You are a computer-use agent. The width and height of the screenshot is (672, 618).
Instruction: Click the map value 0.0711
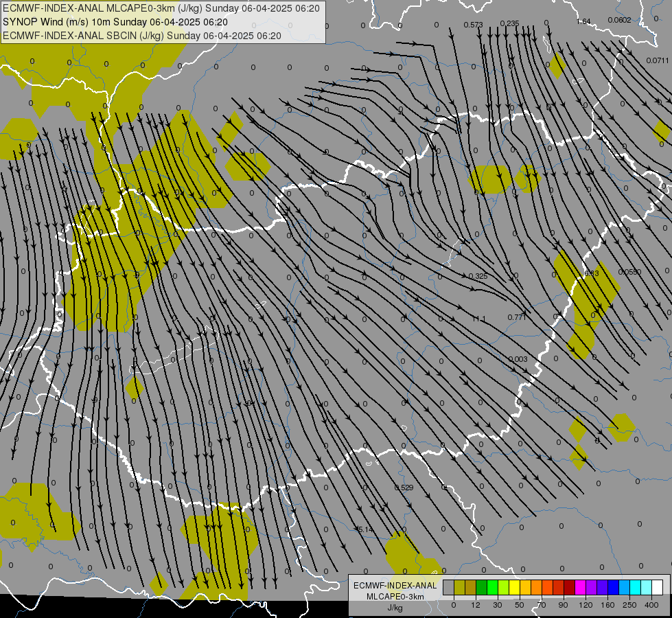[658, 60]
